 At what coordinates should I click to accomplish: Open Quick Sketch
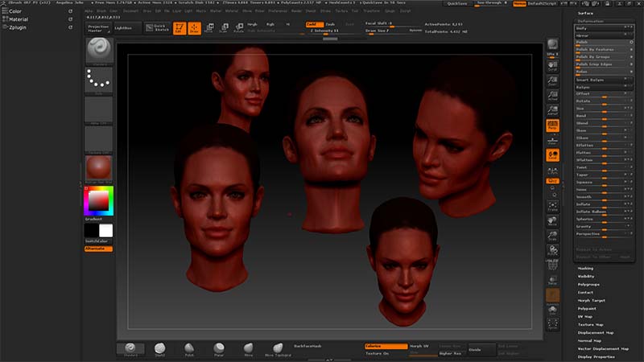click(157, 28)
